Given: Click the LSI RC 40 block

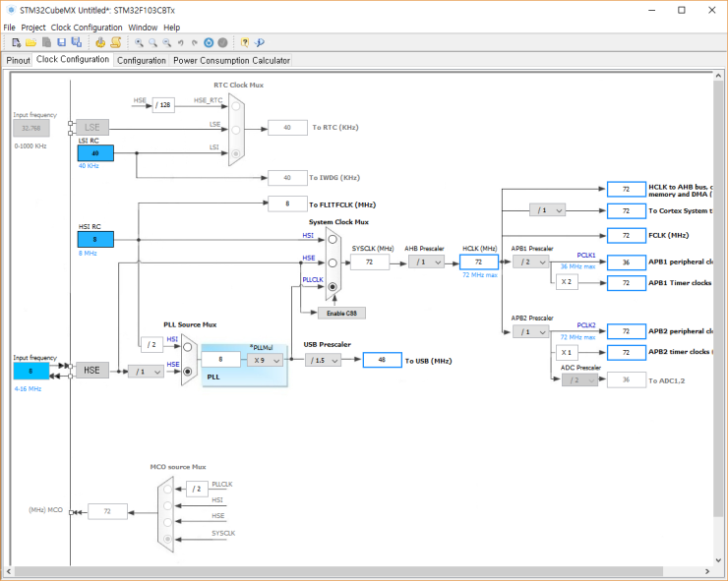Looking at the screenshot, I should click(x=95, y=153).
